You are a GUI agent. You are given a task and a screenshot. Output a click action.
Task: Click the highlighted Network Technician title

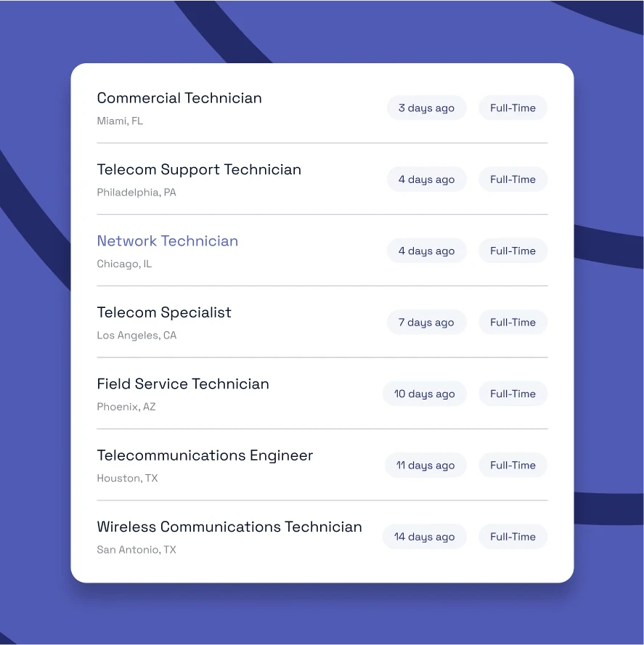click(168, 241)
